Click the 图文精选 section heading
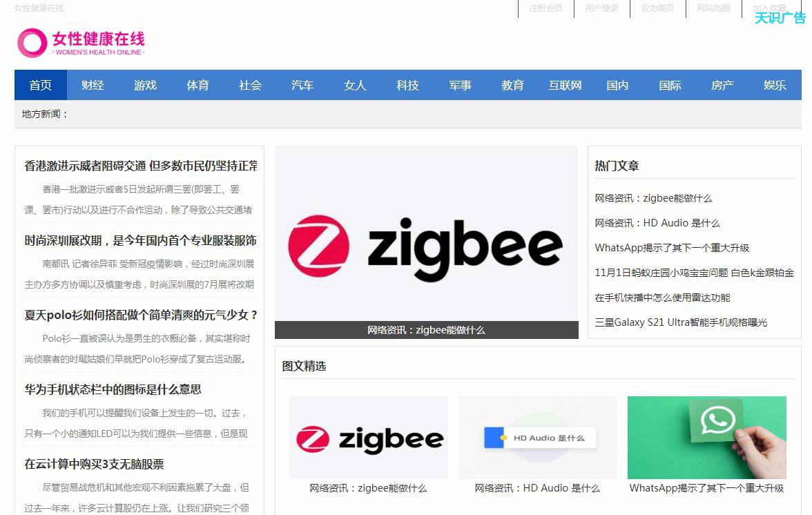The image size is (812, 515). click(304, 366)
